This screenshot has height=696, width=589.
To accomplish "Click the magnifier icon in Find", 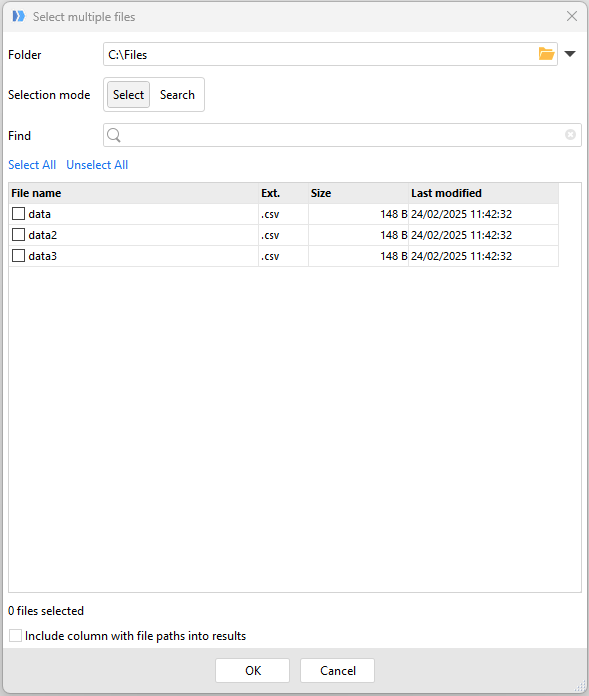I will [114, 135].
